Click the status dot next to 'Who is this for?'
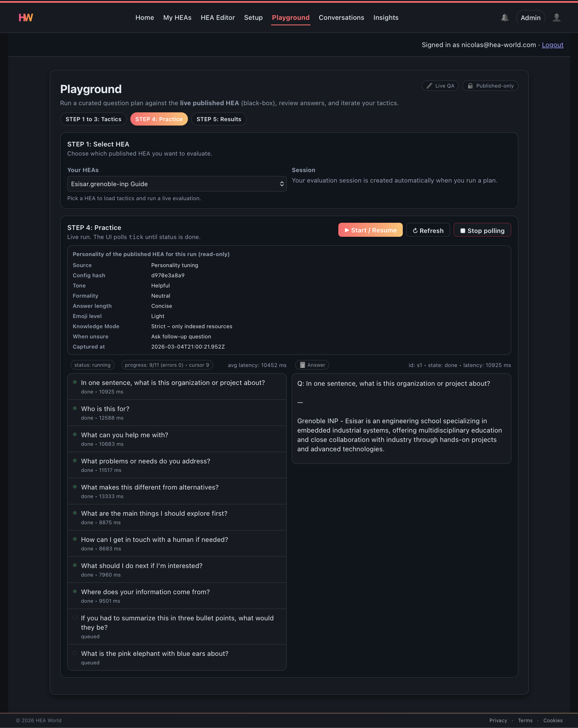 click(75, 408)
